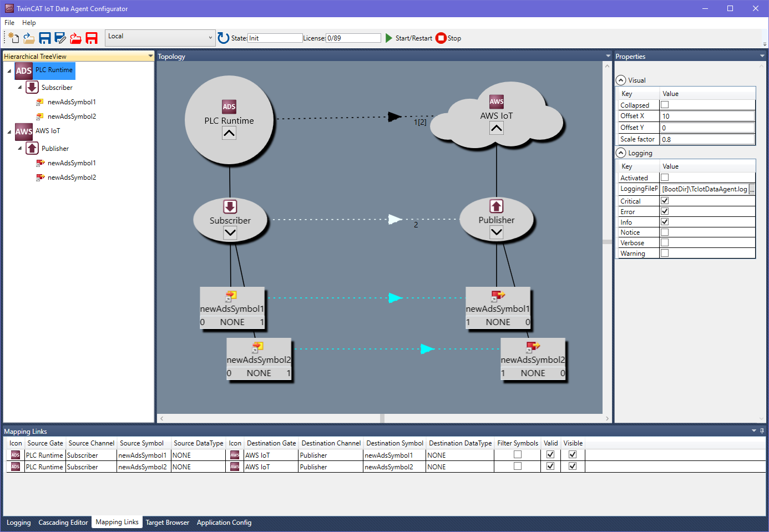The height and width of the screenshot is (532, 769).
Task: Click the refresh state icon
Action: coord(224,38)
